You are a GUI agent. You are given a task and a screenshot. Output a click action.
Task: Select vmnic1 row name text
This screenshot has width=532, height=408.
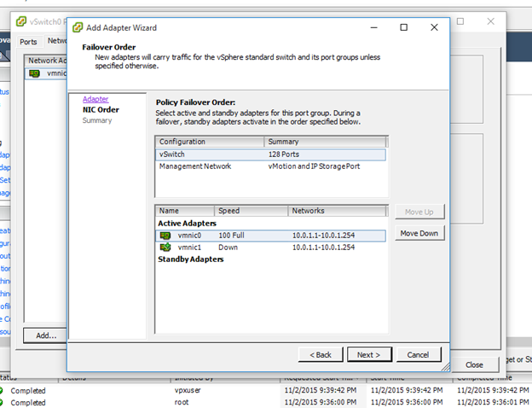pyautogui.click(x=189, y=248)
